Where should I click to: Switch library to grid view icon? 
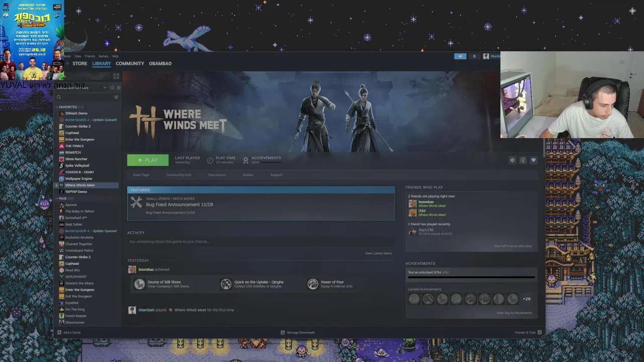pos(116,76)
